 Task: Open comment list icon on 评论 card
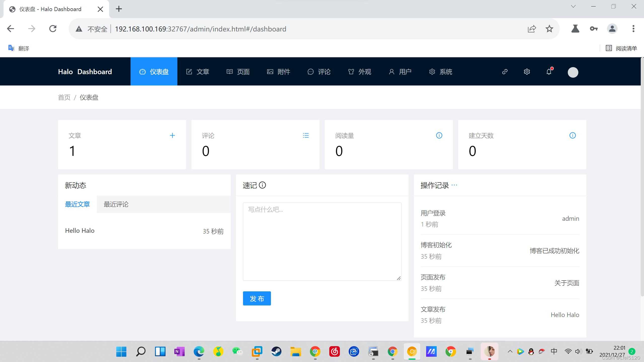(306, 135)
